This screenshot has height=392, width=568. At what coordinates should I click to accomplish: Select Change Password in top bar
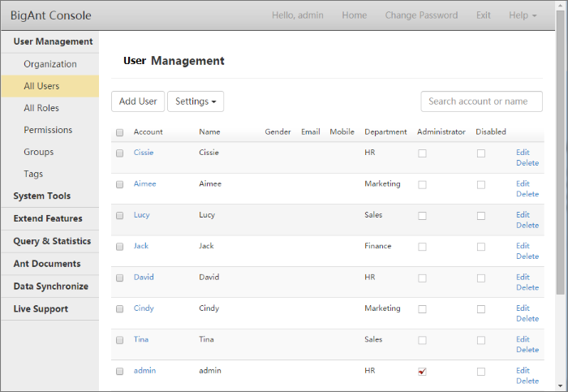click(421, 15)
